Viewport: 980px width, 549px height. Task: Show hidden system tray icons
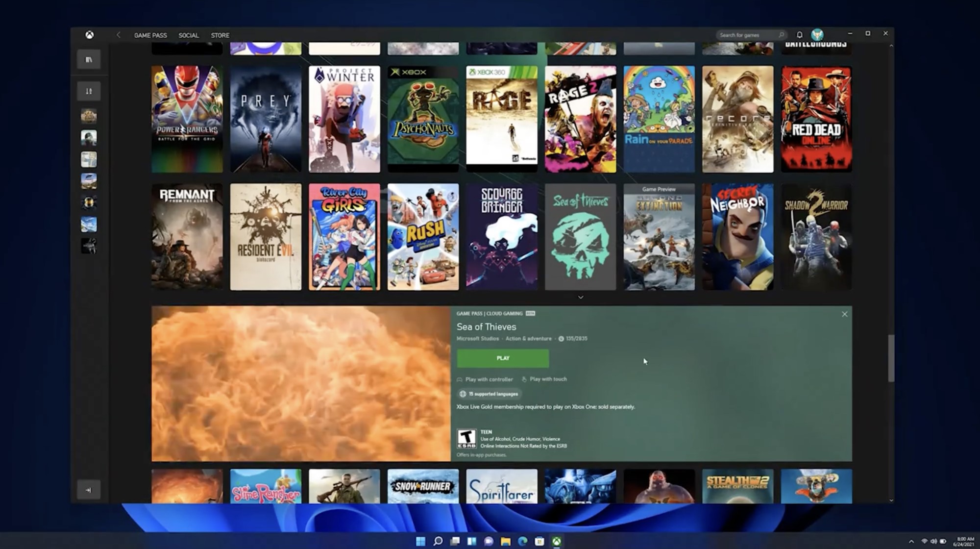point(911,542)
